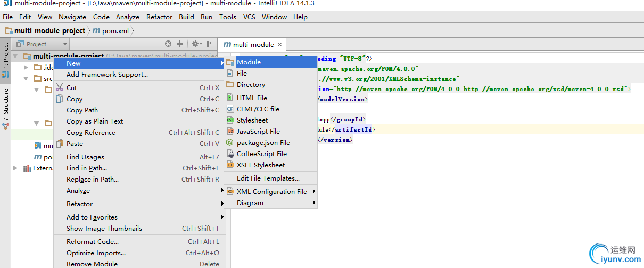Expand Add to Favorites submenu
644x268 pixels.
point(139,217)
